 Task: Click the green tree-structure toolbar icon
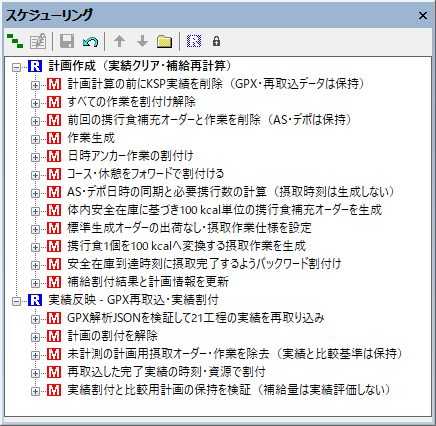[15, 41]
